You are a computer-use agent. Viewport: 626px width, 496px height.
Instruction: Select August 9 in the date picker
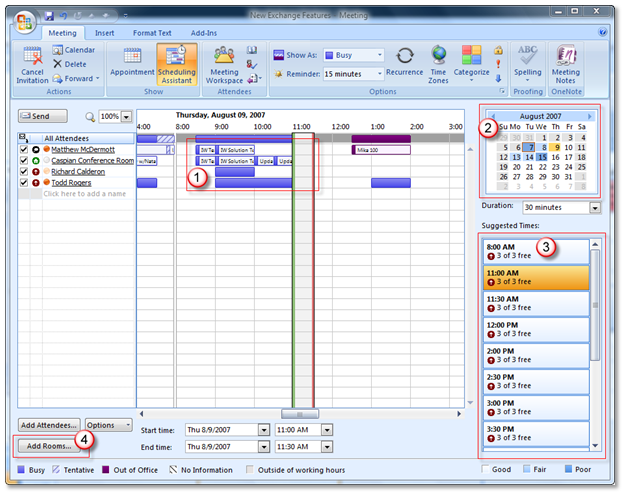(555, 147)
